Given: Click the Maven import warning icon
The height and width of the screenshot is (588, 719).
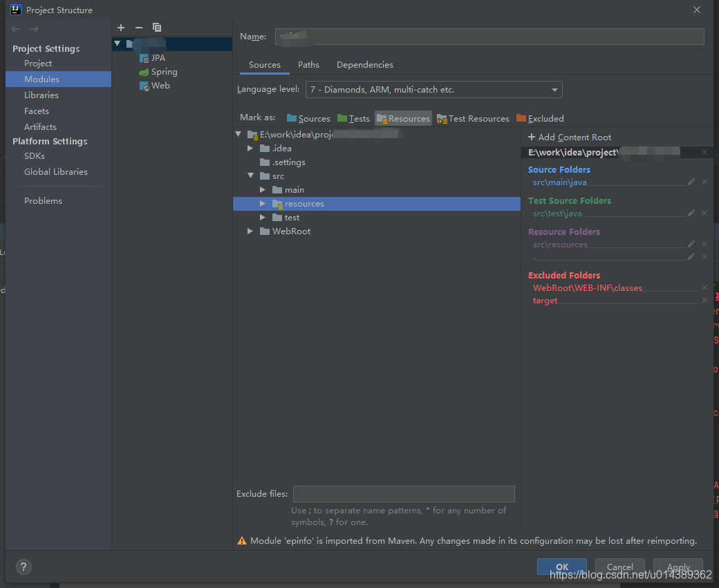Looking at the screenshot, I should click(242, 541).
